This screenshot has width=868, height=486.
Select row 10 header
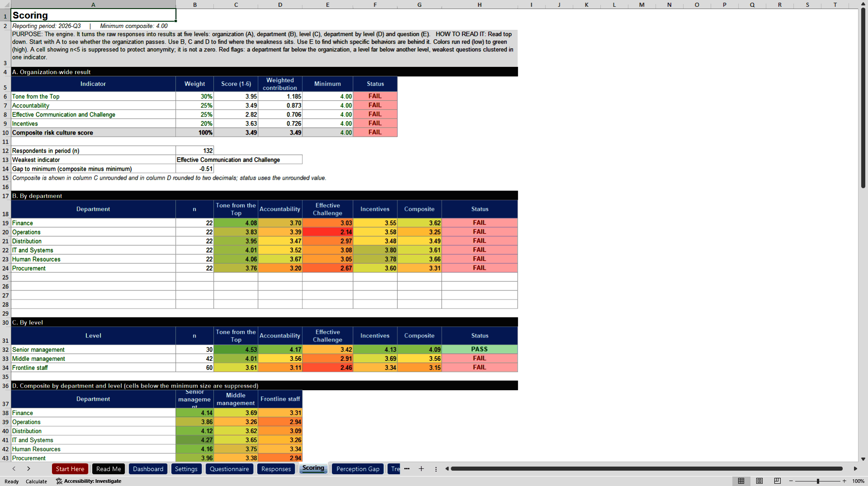tap(5, 133)
